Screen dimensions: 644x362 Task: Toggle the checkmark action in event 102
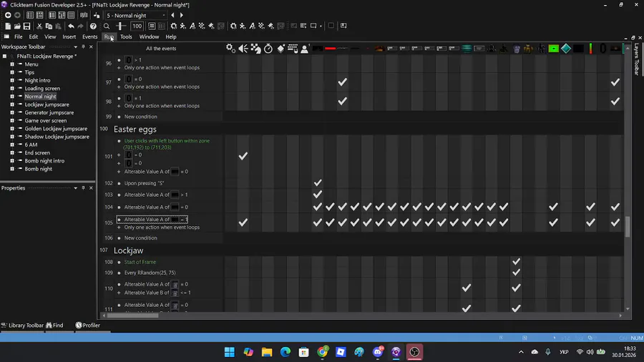pos(318,183)
